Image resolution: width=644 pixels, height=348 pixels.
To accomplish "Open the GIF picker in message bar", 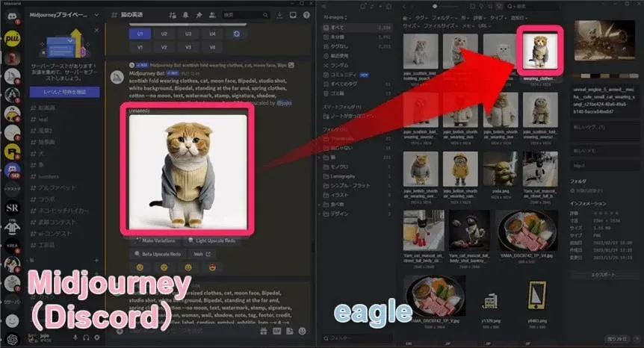I will 277,331.
